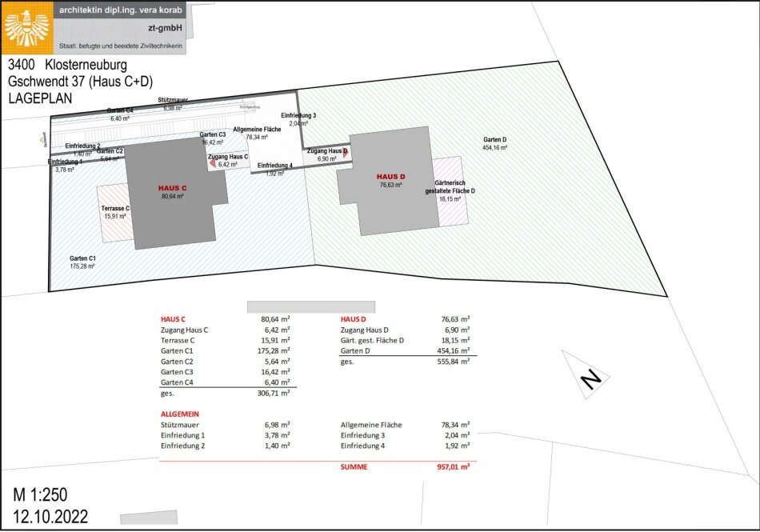Click the red ALLGEMEIN section heading
The width and height of the screenshot is (760, 532).
179,414
